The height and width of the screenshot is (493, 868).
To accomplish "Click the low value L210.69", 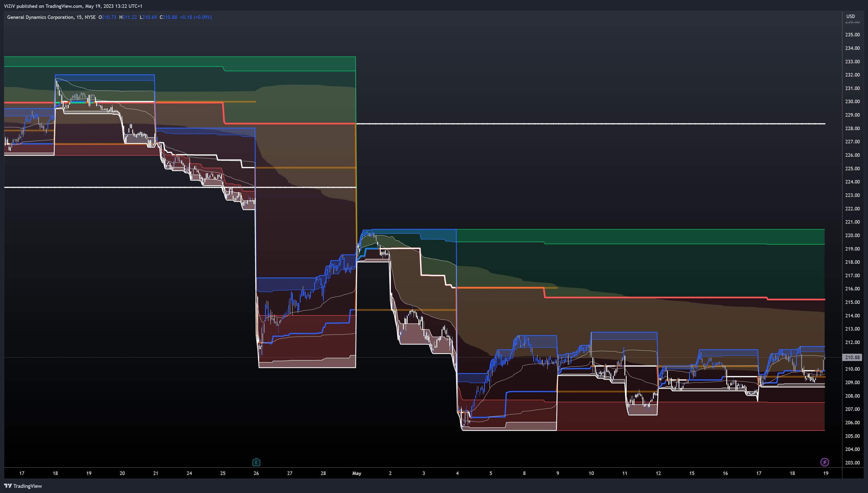I will pyautogui.click(x=148, y=17).
